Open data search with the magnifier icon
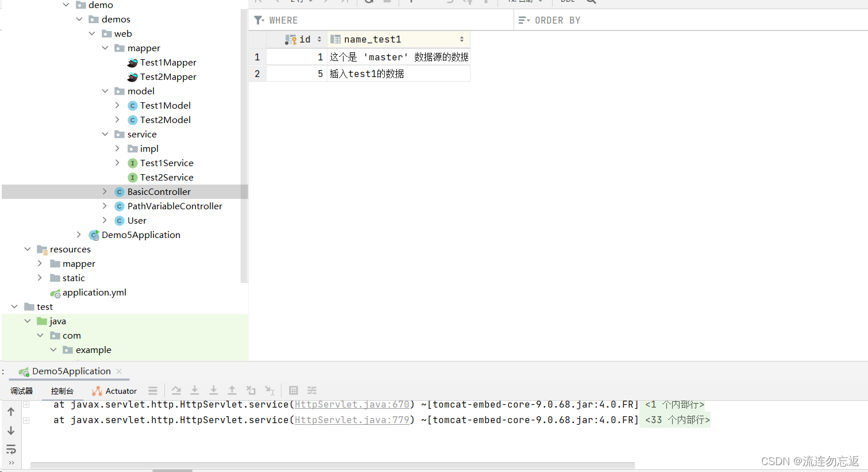Viewport: 868px width, 472px height. click(592, 2)
